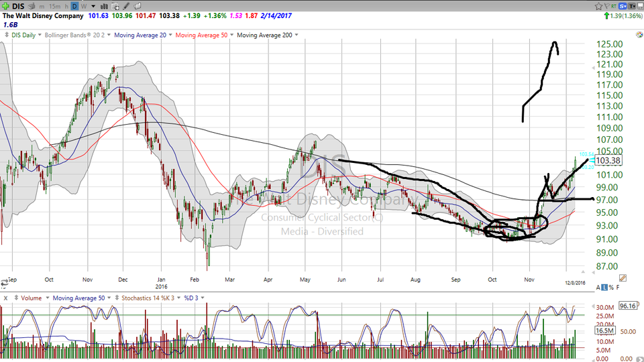Click the scale arrow beside 121.00
Viewport: 644px width, 362px height.
(x=594, y=68)
